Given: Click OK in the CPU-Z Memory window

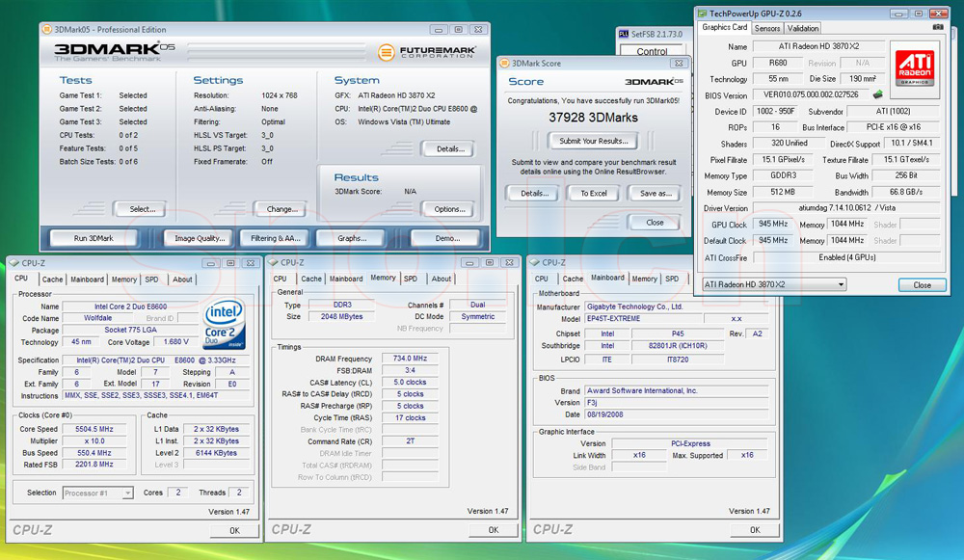Looking at the screenshot, I should 493,530.
